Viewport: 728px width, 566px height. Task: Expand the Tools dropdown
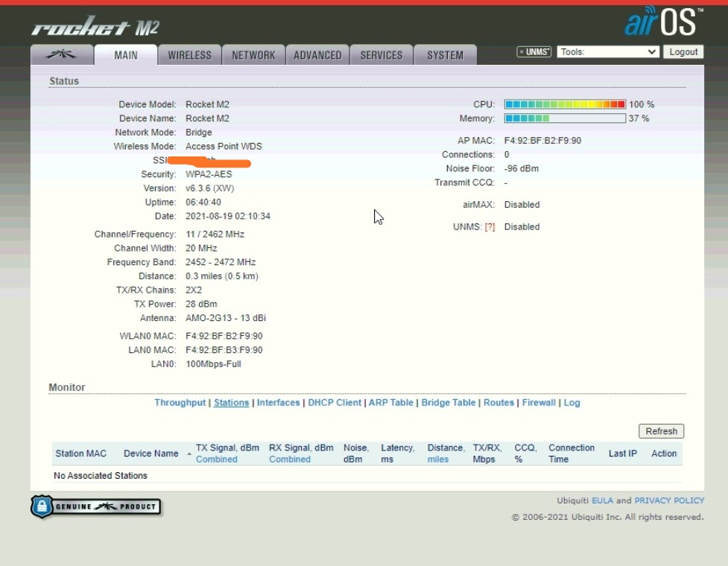tap(608, 52)
